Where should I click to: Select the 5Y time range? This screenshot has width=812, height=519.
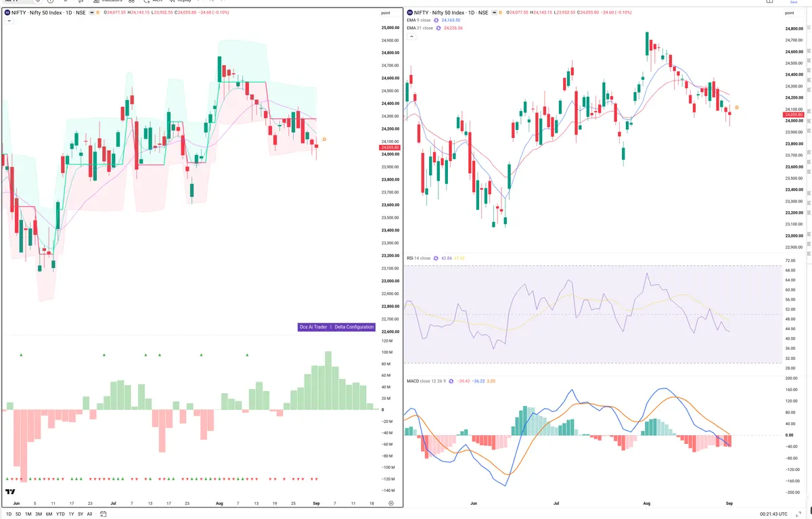click(x=81, y=514)
